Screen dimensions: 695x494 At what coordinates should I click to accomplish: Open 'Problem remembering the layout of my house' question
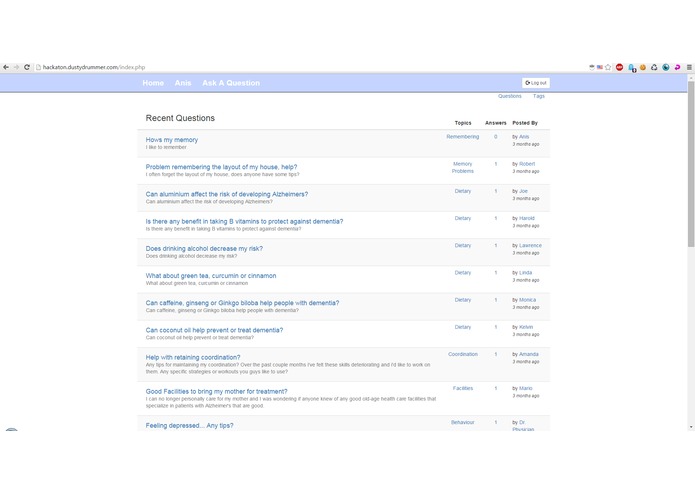tap(221, 167)
